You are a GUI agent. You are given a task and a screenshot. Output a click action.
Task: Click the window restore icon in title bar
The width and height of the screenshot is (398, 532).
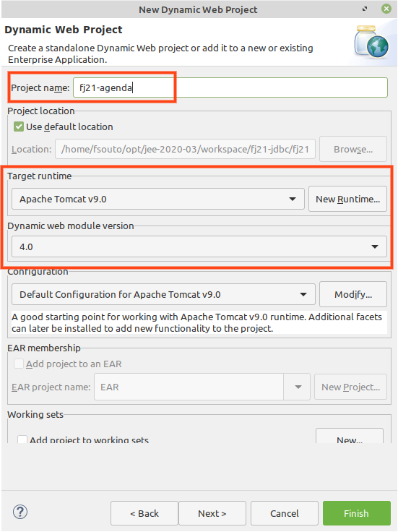coord(365,9)
